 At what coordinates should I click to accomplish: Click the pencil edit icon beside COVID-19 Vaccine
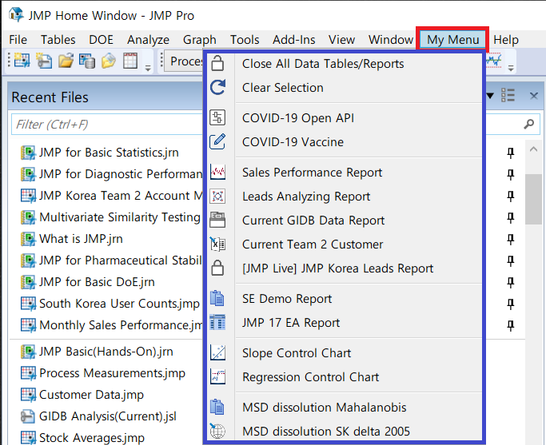pos(218,142)
